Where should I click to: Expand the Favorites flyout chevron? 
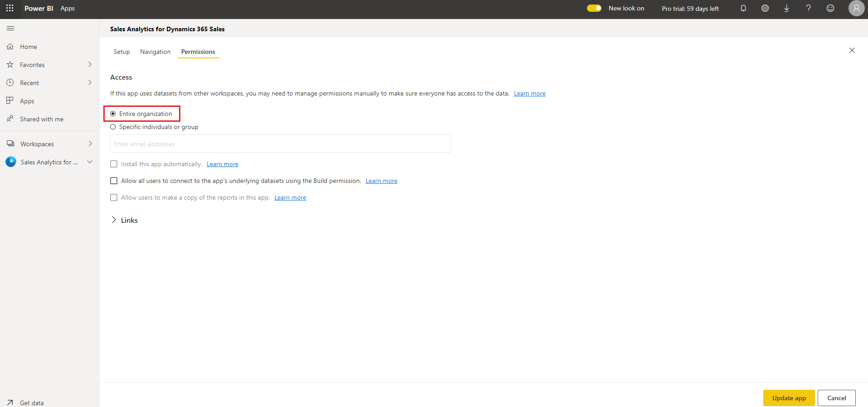click(x=90, y=65)
